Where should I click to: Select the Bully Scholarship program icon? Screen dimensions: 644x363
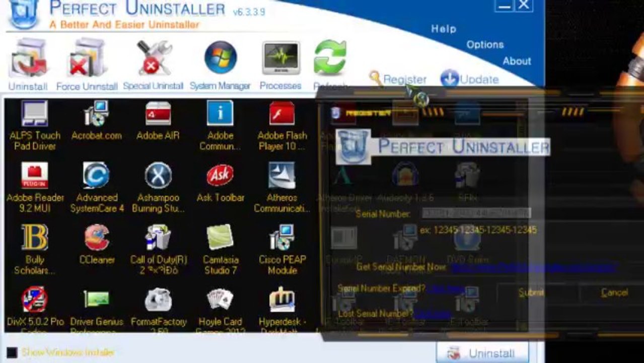pyautogui.click(x=35, y=250)
